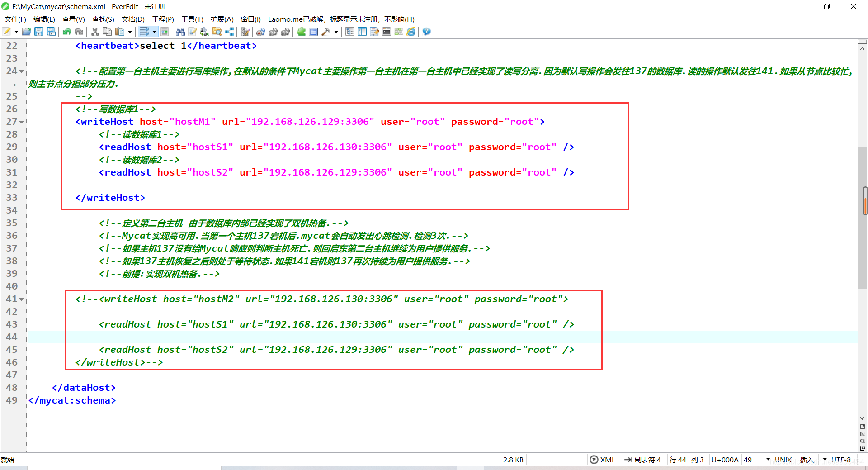Toggle the Directory side panel icon
The image size is (868, 470).
coord(362,32)
